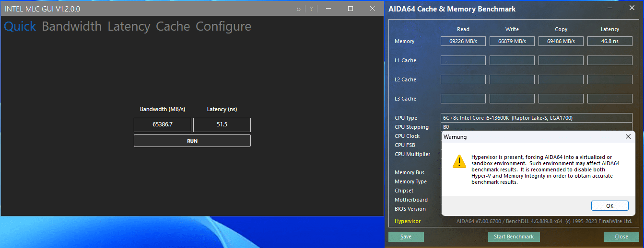
Task: Open the Configure tab in Intel MLC
Action: (x=223, y=26)
